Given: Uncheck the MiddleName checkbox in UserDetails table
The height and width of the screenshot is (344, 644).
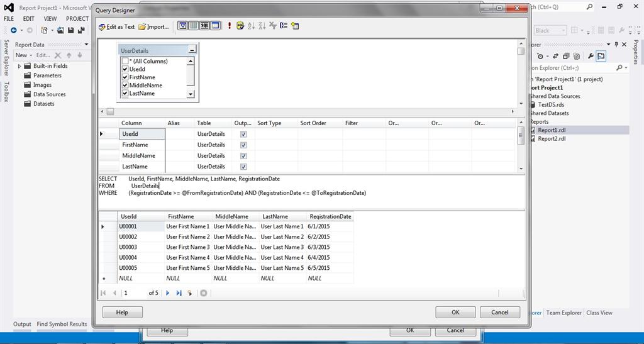Looking at the screenshot, I should 125,86.
